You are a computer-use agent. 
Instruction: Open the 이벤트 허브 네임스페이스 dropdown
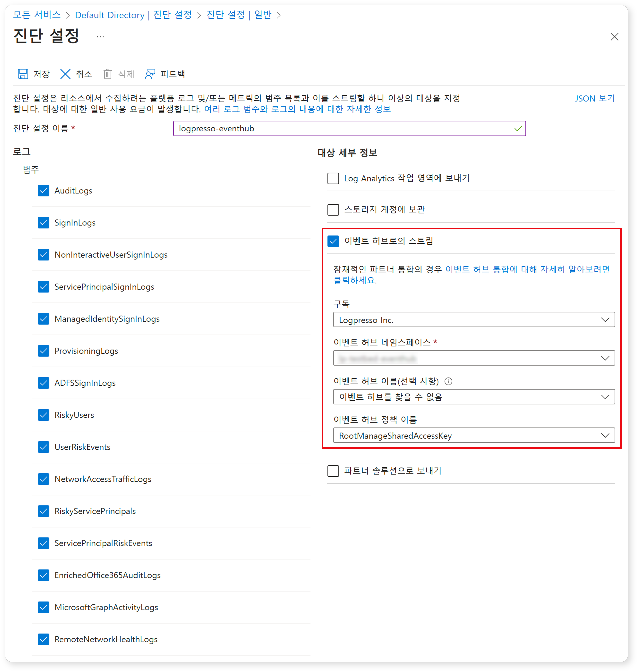474,358
